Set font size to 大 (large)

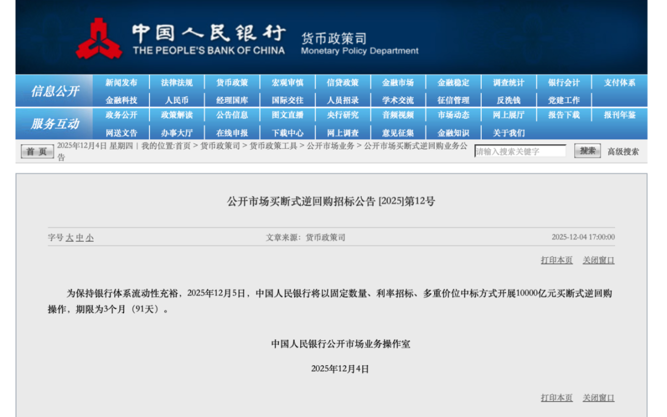pyautogui.click(x=69, y=238)
